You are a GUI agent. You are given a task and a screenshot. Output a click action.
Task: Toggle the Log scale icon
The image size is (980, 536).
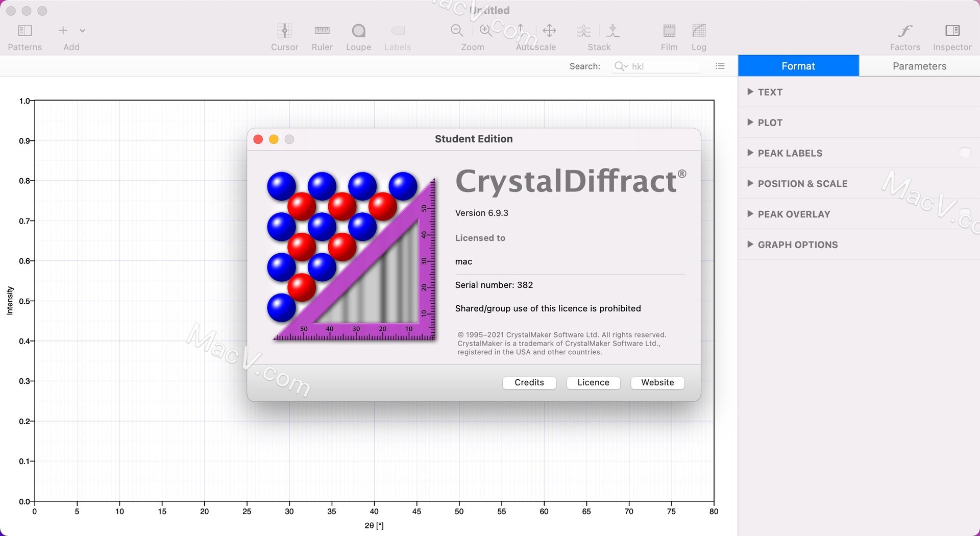(x=699, y=31)
